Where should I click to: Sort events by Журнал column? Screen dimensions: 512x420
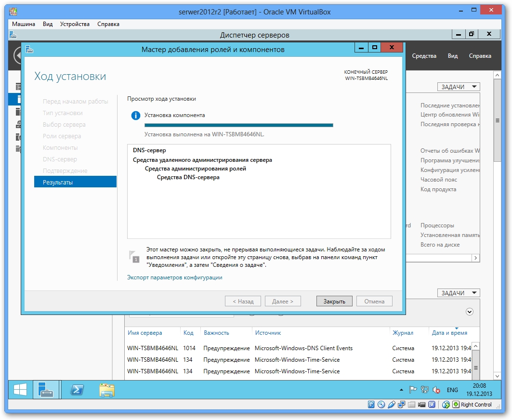click(x=403, y=333)
